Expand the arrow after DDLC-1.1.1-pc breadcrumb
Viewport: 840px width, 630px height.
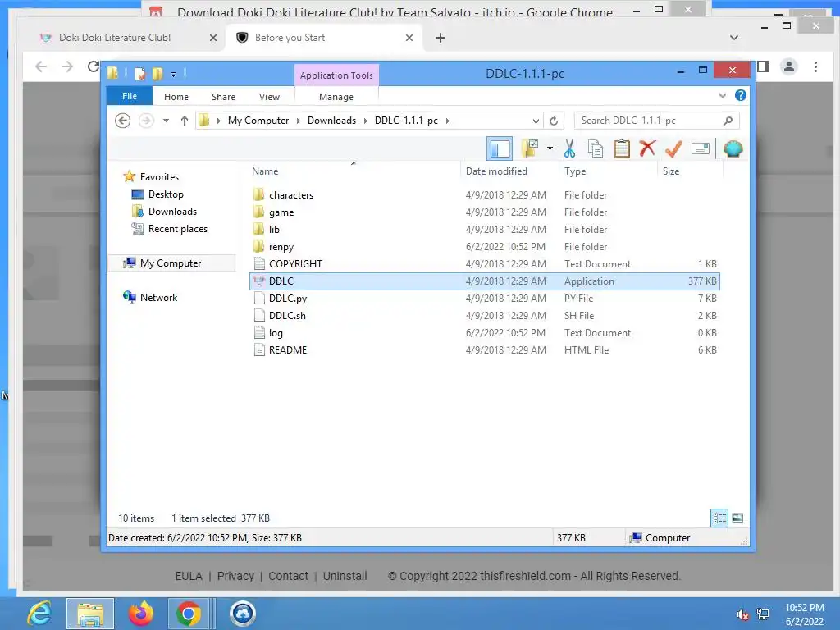[447, 121]
